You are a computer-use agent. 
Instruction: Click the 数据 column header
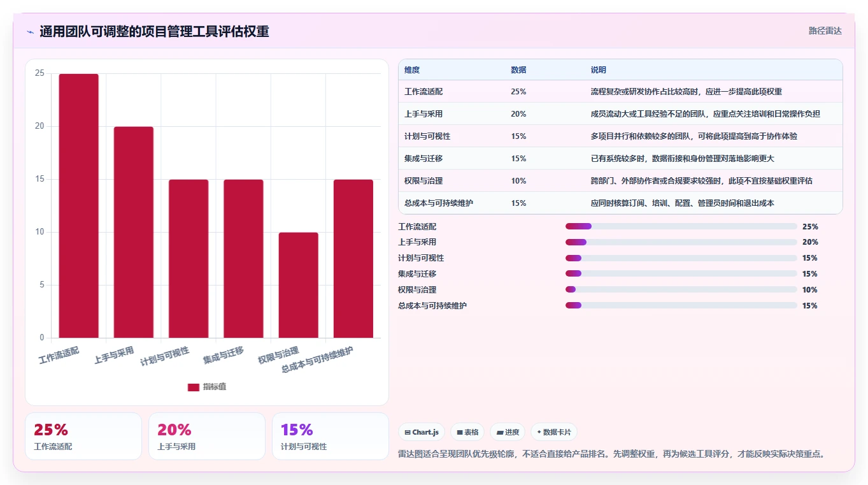[x=518, y=70]
